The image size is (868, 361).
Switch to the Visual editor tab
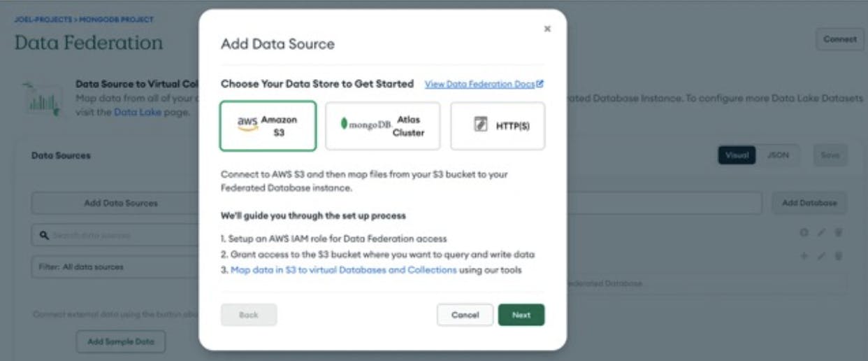(737, 155)
